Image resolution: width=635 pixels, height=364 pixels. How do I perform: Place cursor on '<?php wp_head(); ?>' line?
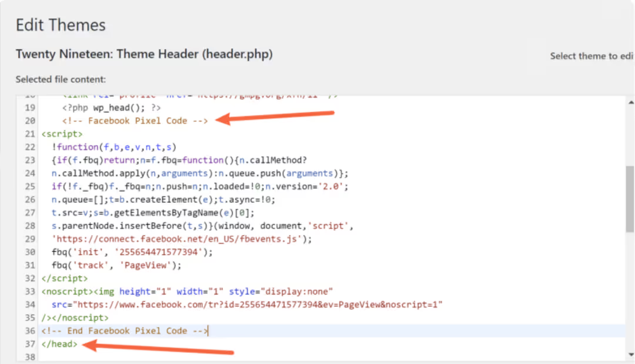click(111, 108)
